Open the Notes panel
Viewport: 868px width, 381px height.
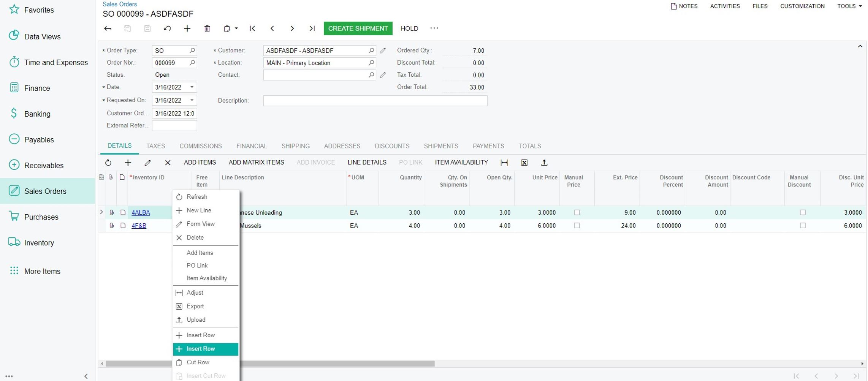pyautogui.click(x=684, y=6)
